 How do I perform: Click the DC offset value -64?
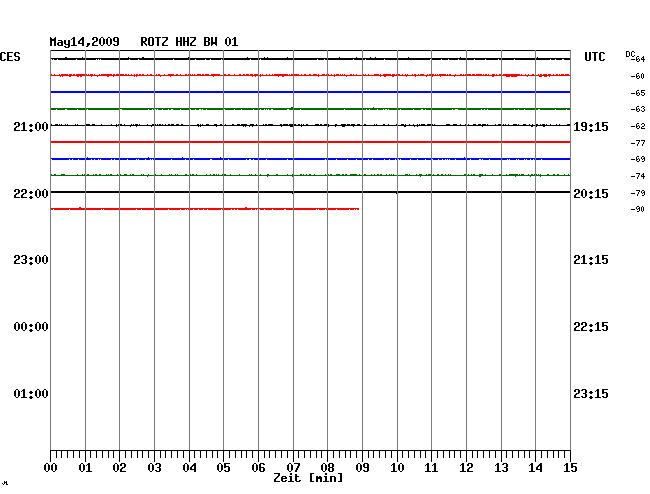coord(639,59)
